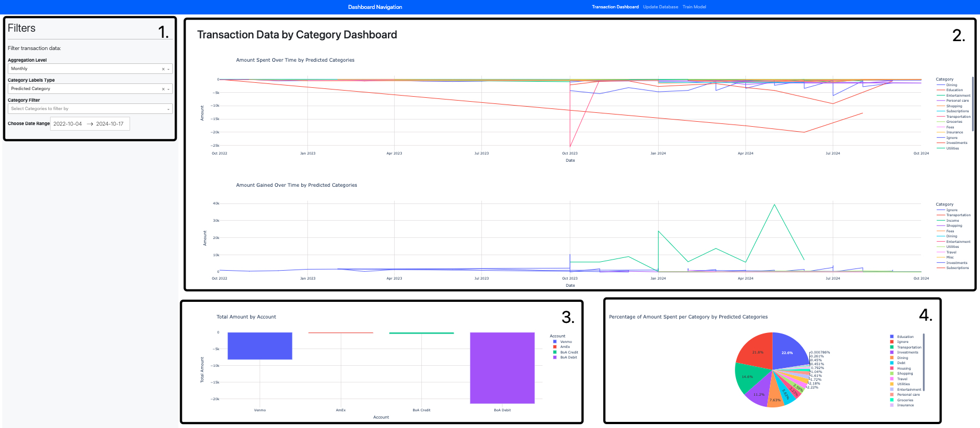Image resolution: width=980 pixels, height=428 pixels.
Task: Go to the Transaction Dashboard page
Action: pyautogui.click(x=615, y=7)
